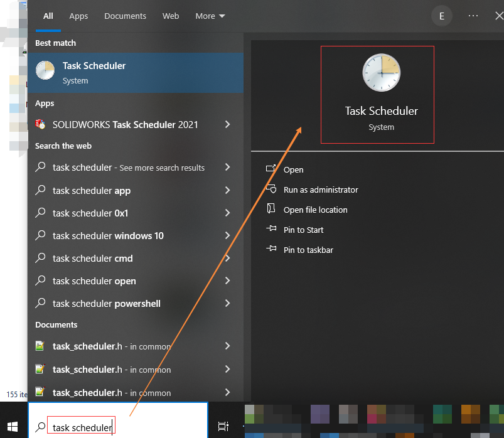Click the Open file location icon
Screen dimensions: 504x438
(x=271, y=209)
